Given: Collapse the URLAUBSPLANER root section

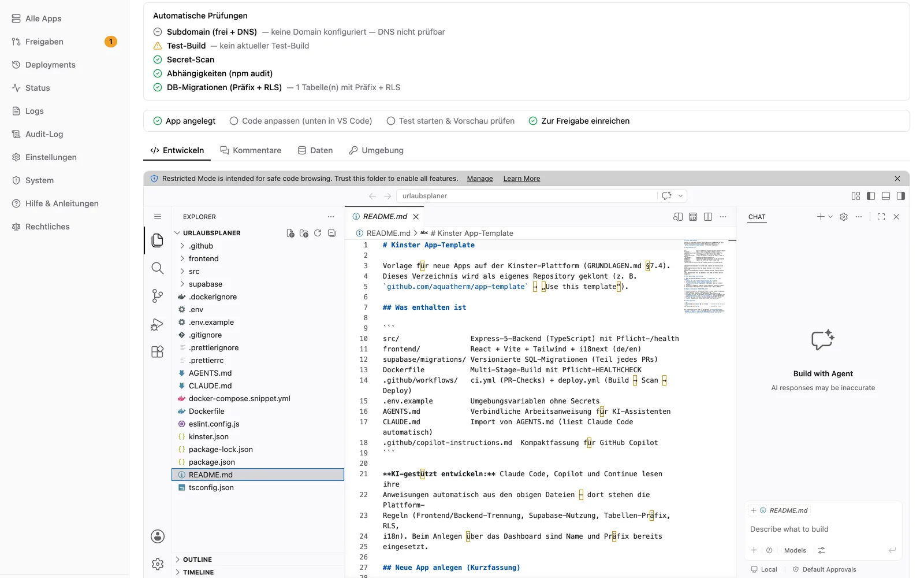Looking at the screenshot, I should (211, 233).
